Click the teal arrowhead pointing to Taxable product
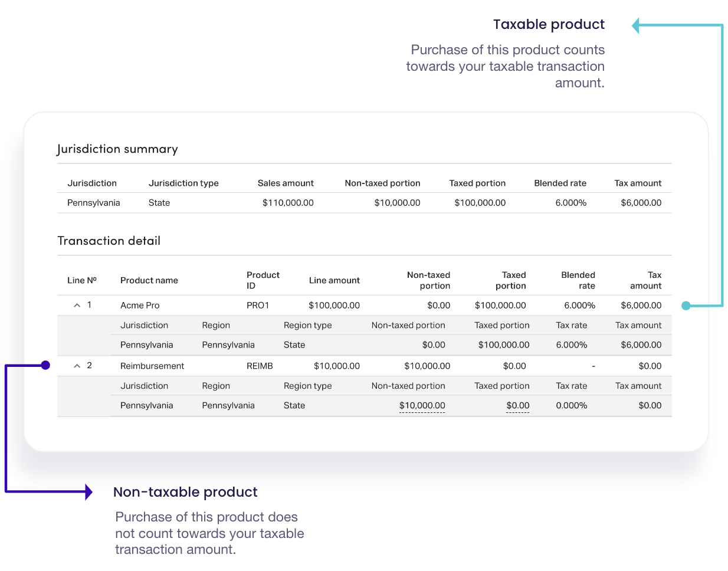This screenshot has width=728, height=571. [636, 26]
